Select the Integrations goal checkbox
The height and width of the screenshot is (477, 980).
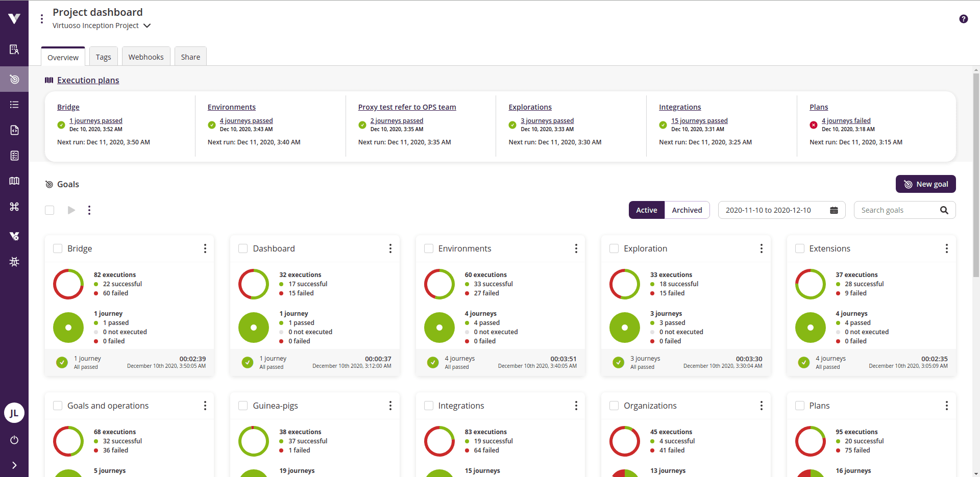[x=429, y=406]
